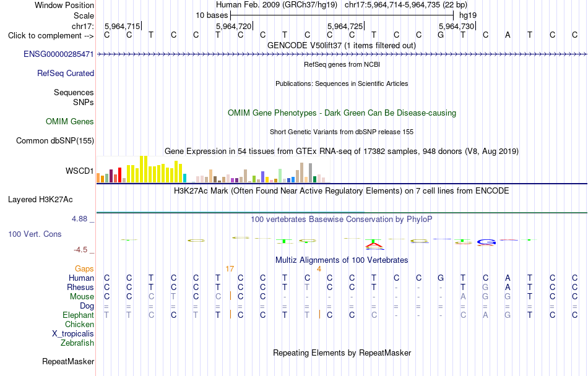The image size is (588, 376).
Task: Click the OMIM Genes track label
Action: (70, 122)
